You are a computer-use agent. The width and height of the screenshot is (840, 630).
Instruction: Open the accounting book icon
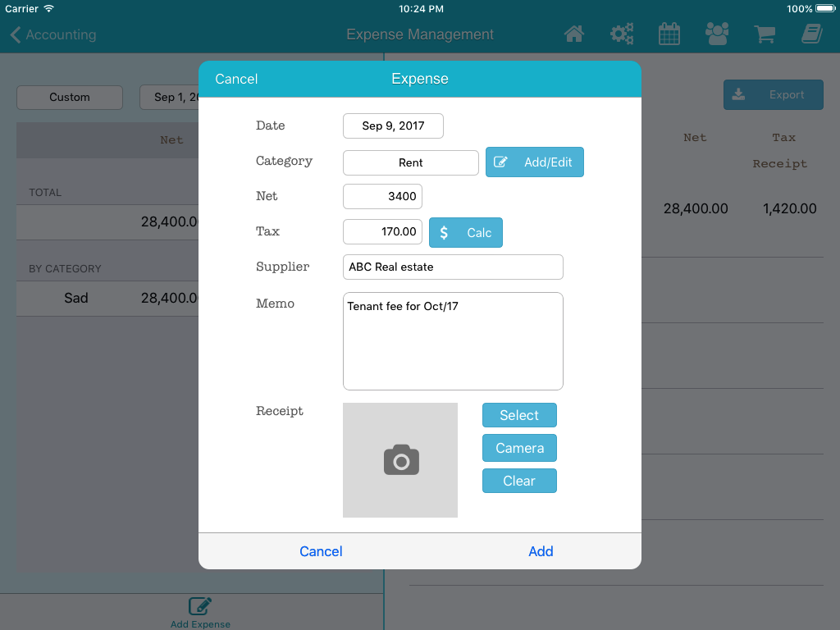(811, 34)
